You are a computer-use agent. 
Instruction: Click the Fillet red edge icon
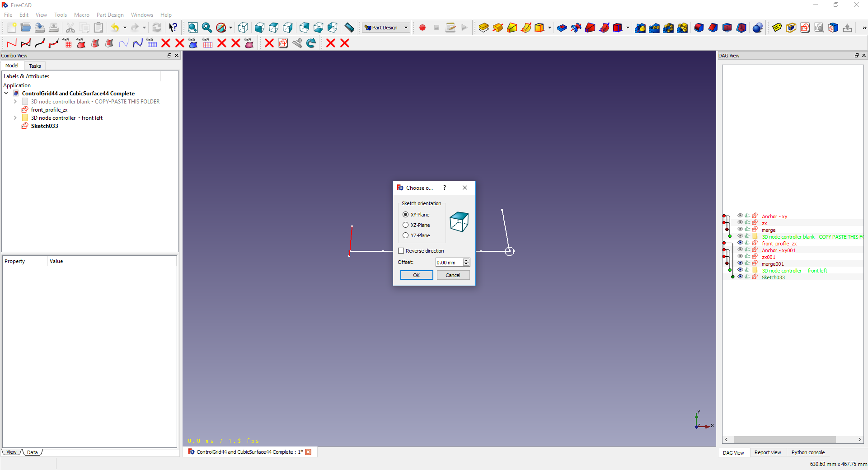coord(699,28)
